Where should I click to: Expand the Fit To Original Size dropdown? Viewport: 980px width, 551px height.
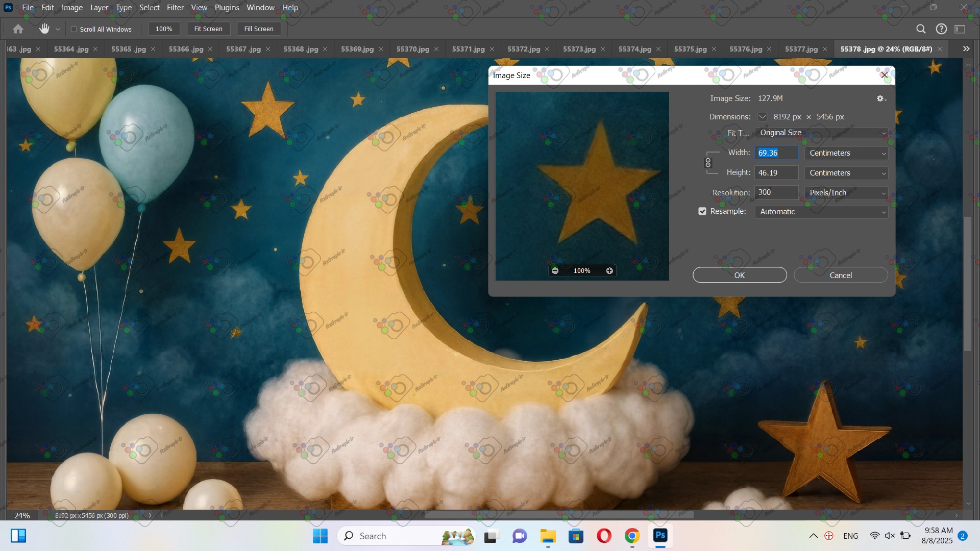[x=821, y=133]
